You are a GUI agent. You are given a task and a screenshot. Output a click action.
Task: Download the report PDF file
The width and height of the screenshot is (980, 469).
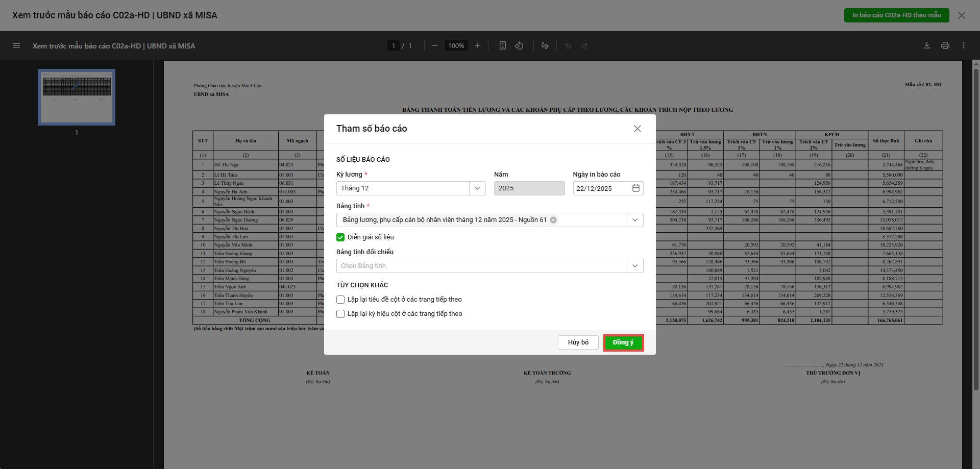pyautogui.click(x=927, y=46)
